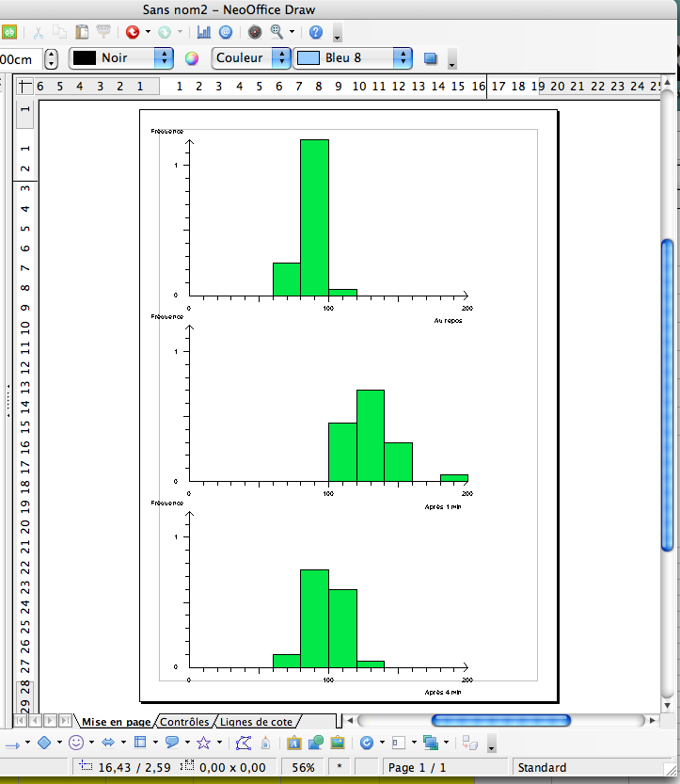Click the 56% zoom level in status bar
This screenshot has width=680, height=784.
(x=303, y=768)
